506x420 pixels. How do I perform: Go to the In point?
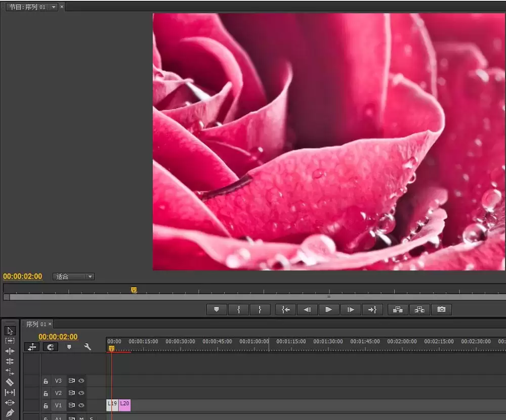click(285, 309)
